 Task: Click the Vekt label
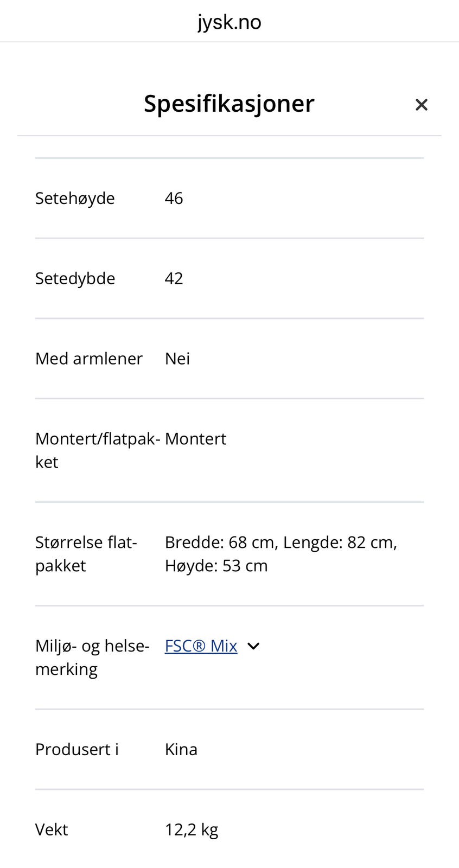point(52,829)
